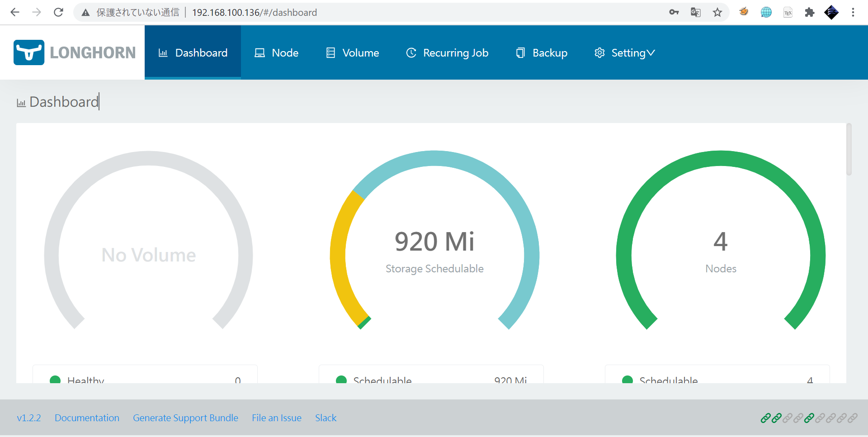
Task: Click the dashboard panel vertical scrollbar
Action: click(x=849, y=150)
